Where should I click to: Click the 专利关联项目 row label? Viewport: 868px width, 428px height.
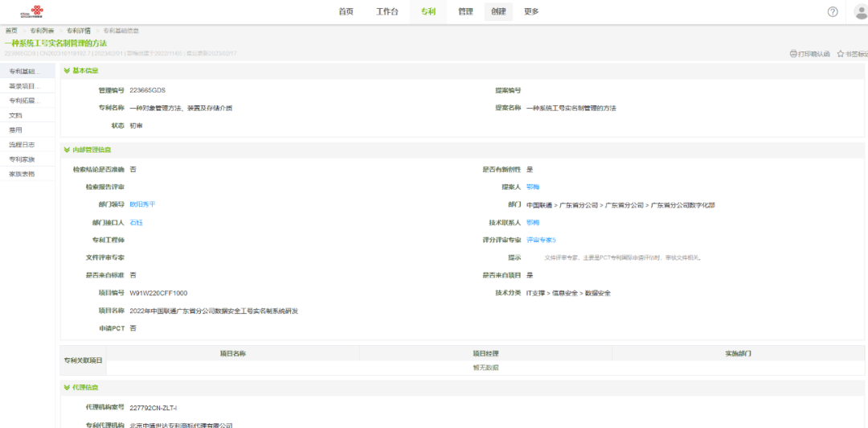click(x=83, y=360)
